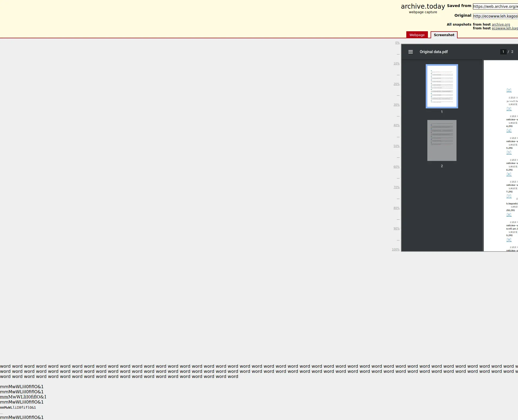The width and height of the screenshot is (518, 420).
Task: Jump to the 30% scroll marker
Action: [x=396, y=105]
